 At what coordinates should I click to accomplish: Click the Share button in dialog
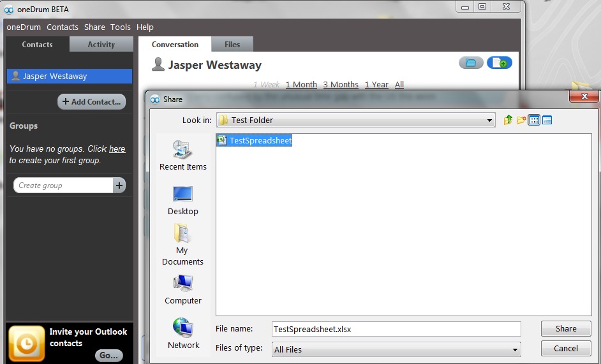566,328
